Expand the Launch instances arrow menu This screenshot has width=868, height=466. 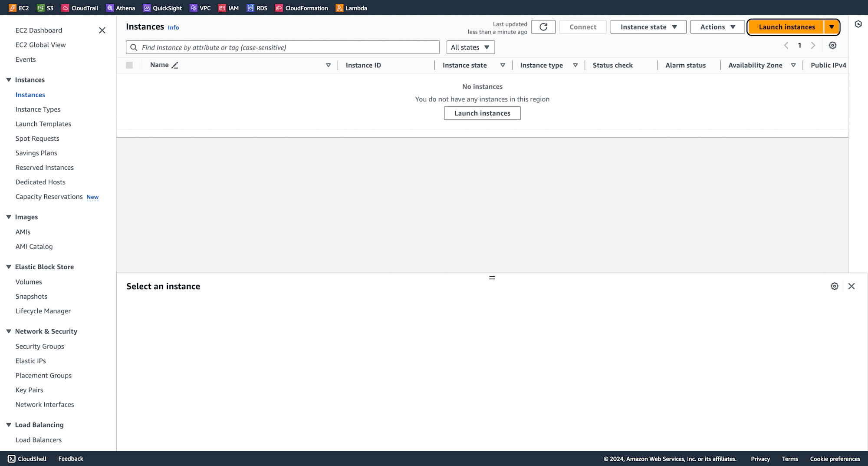tap(832, 27)
